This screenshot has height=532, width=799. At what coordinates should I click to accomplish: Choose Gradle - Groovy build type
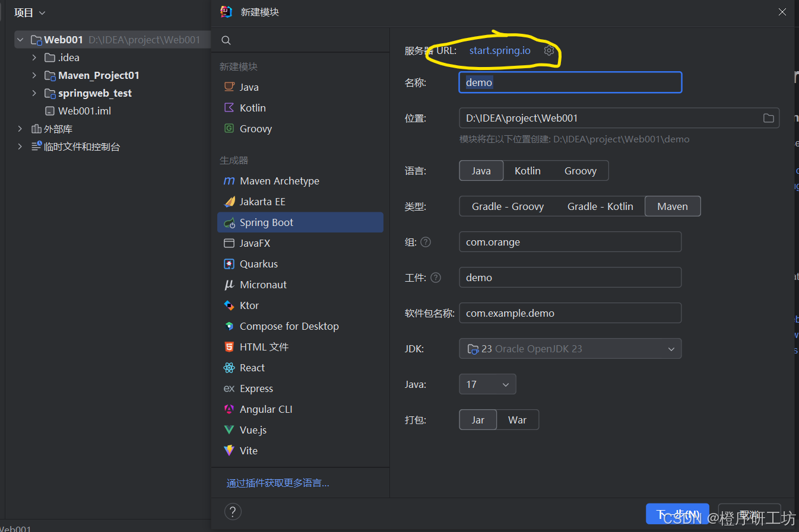click(x=508, y=206)
